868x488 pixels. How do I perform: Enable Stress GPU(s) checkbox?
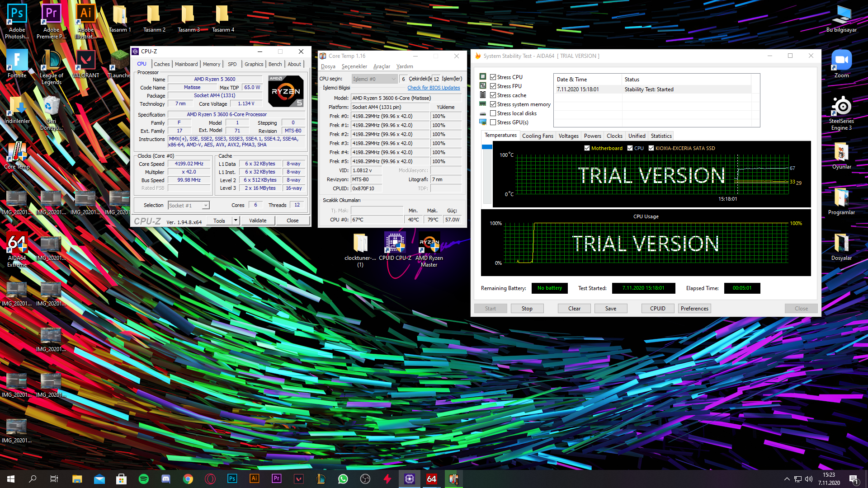click(x=493, y=122)
